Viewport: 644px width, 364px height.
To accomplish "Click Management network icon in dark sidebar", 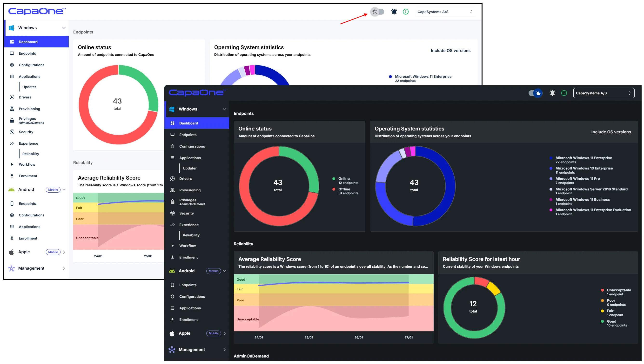I will coord(172,350).
